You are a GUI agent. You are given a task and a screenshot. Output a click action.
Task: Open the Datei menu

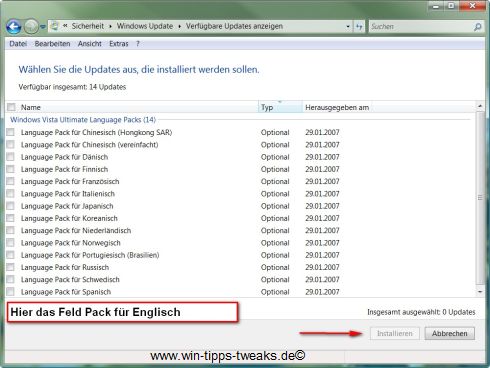click(18, 44)
